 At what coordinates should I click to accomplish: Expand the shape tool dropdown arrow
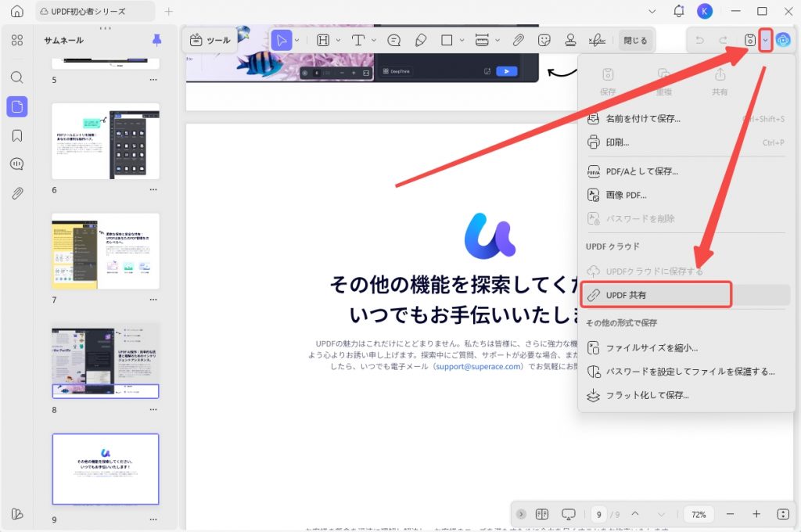[x=462, y=41]
